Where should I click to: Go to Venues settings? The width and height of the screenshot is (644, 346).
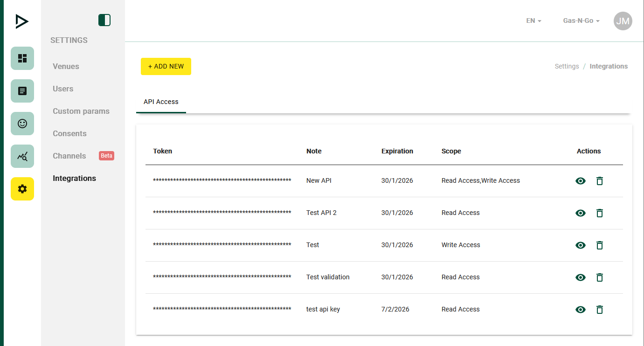(66, 66)
